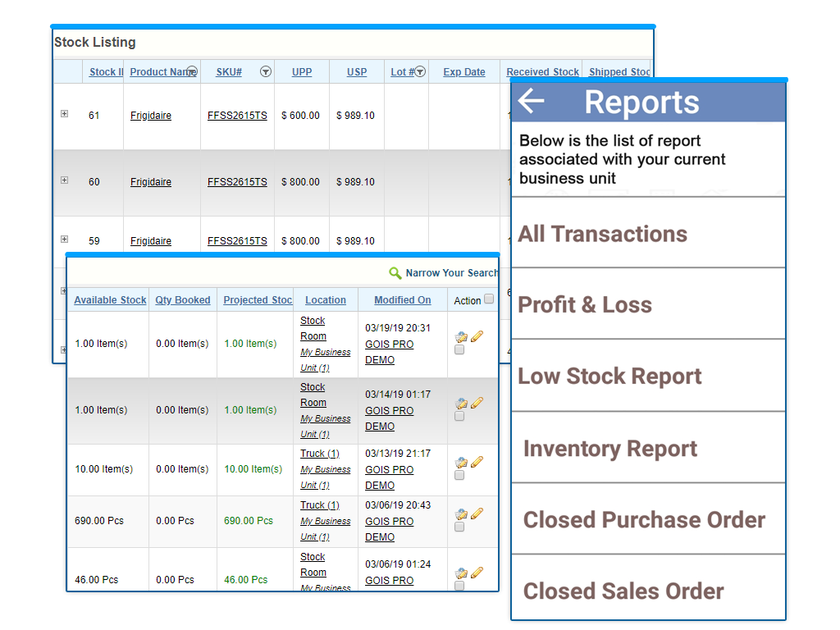Sort by Modified On column header
Image resolution: width=840 pixels, height=630 pixels.
(402, 300)
